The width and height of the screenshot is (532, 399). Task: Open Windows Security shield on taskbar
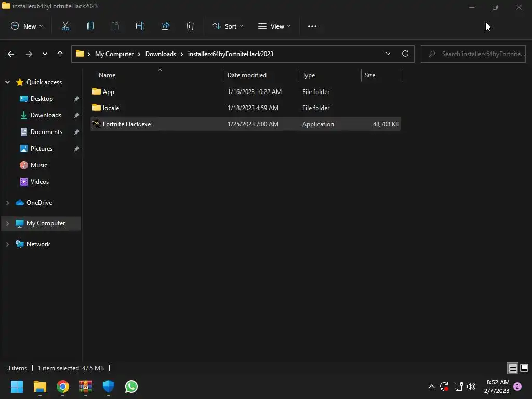109,387
